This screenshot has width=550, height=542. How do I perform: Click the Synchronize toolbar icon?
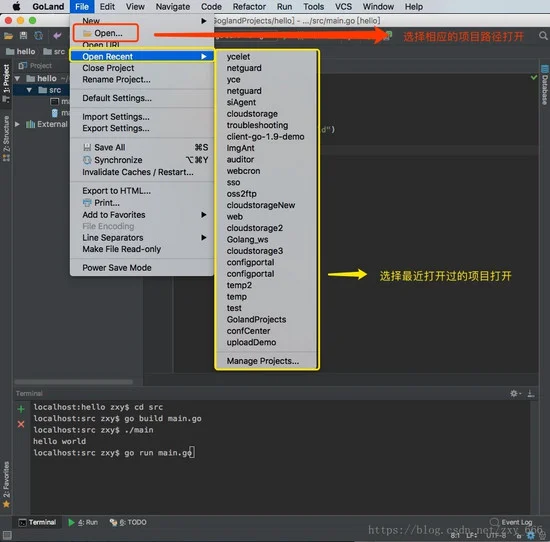click(x=39, y=36)
